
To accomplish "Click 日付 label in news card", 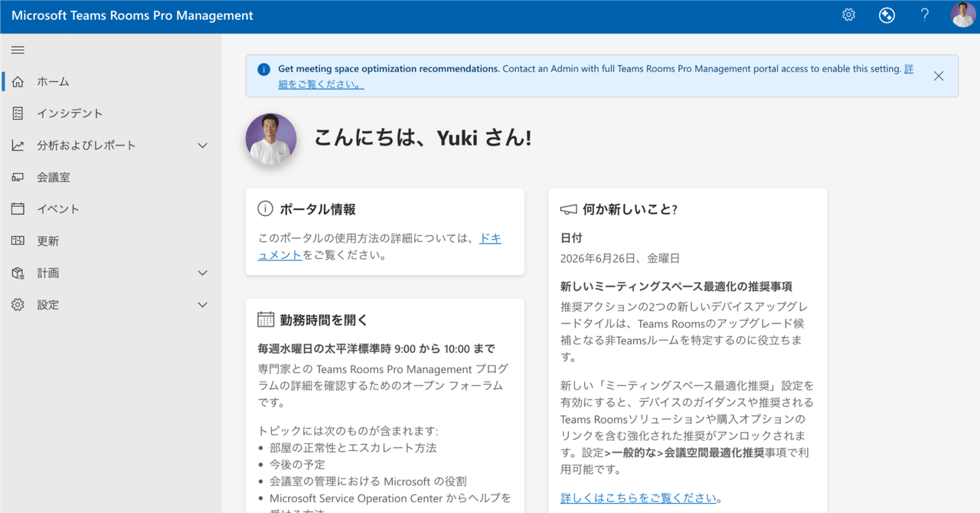I will (x=571, y=239).
